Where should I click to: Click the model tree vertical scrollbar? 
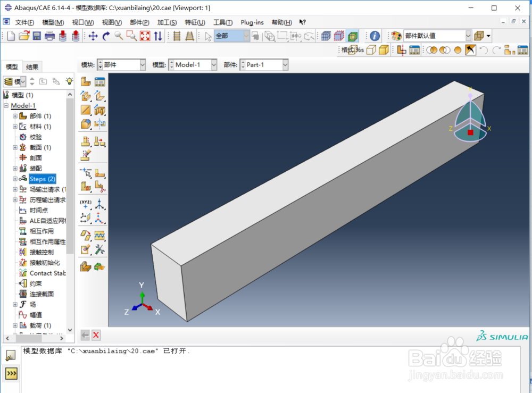[70, 177]
